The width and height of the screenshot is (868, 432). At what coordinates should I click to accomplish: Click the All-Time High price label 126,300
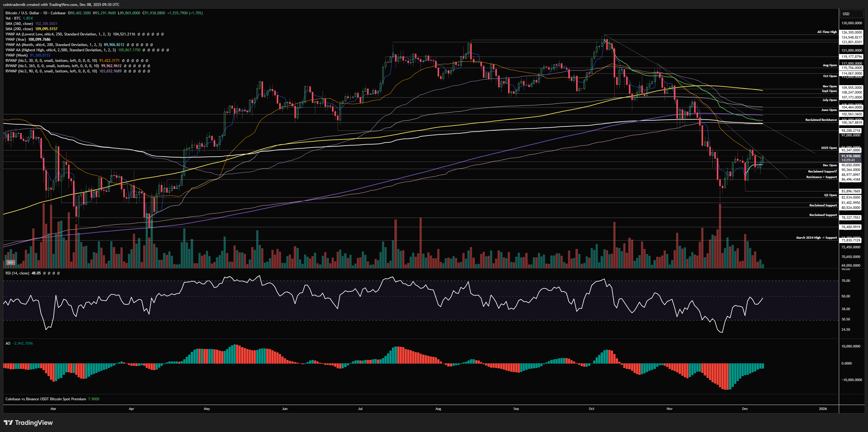point(852,32)
